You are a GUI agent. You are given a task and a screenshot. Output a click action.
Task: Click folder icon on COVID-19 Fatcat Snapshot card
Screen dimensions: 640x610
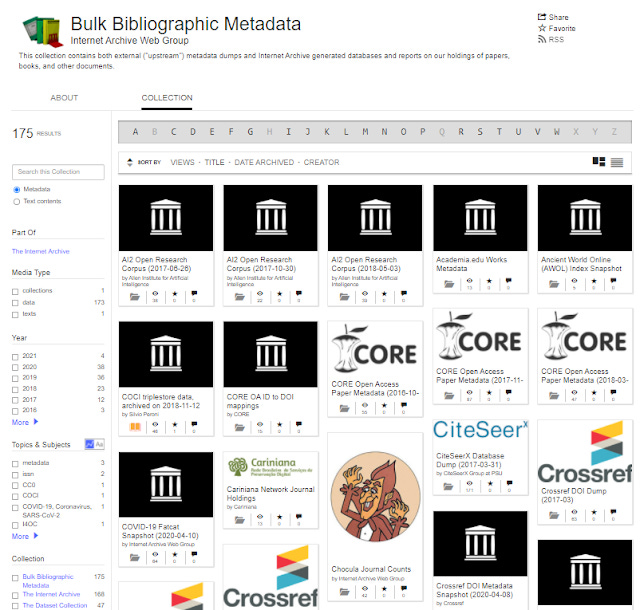coord(135,557)
